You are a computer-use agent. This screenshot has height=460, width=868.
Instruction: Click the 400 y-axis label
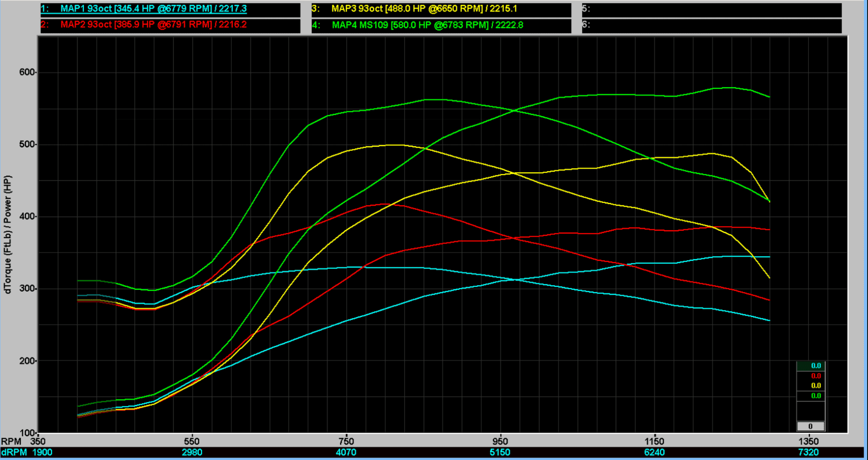27,216
